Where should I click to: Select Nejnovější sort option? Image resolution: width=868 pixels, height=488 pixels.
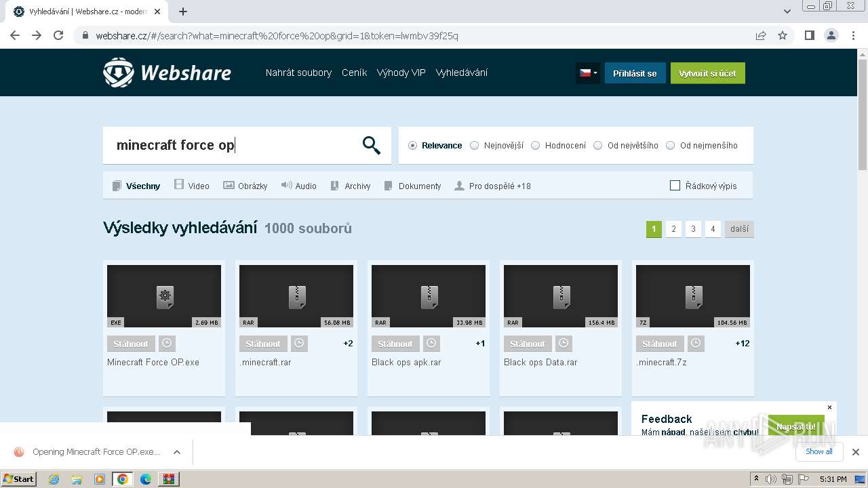click(497, 145)
